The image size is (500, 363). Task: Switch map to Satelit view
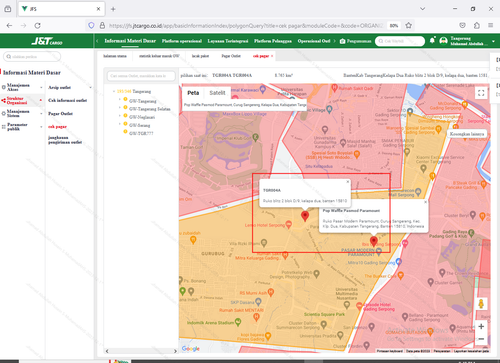217,93
